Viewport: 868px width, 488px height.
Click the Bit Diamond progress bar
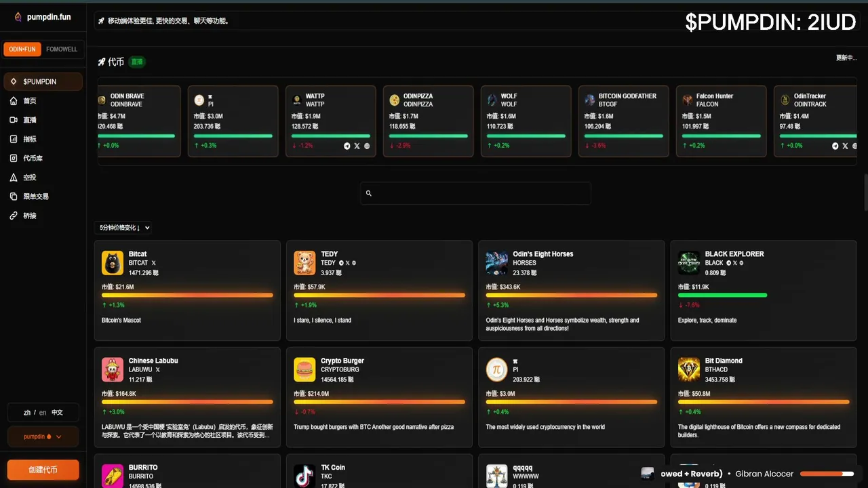764,401
